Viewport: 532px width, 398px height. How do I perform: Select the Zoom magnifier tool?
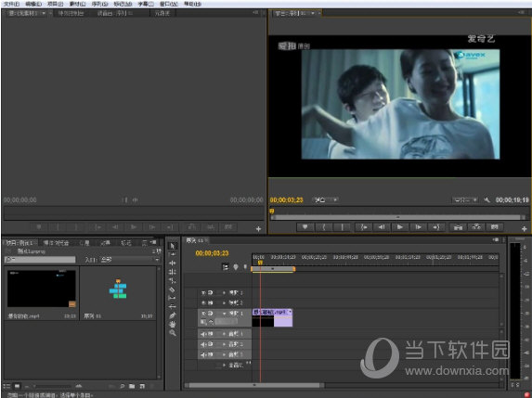pyautogui.click(x=173, y=333)
